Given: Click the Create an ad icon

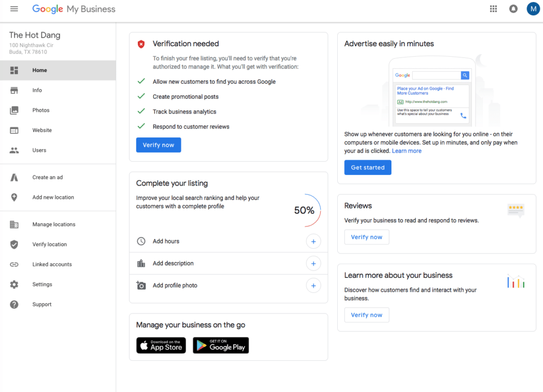Looking at the screenshot, I should 14,177.
